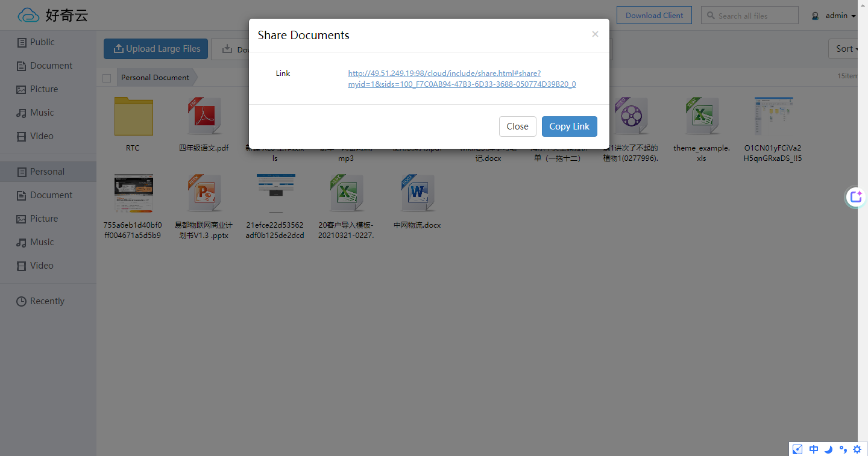Screen dimensions: 868x456
Task: Open the 易都物联网商业计划书 pptx icon
Action: (204, 193)
